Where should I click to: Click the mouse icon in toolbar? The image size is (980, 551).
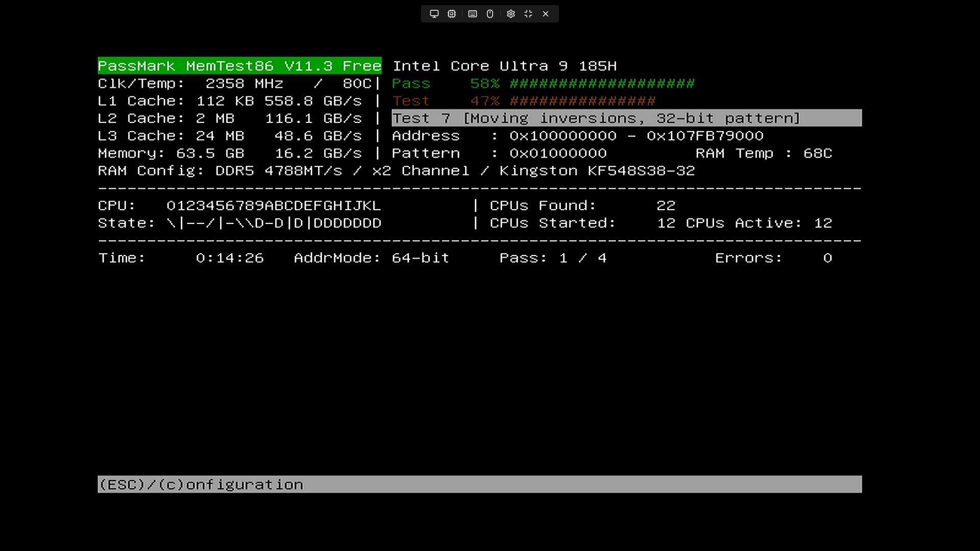[x=490, y=14]
